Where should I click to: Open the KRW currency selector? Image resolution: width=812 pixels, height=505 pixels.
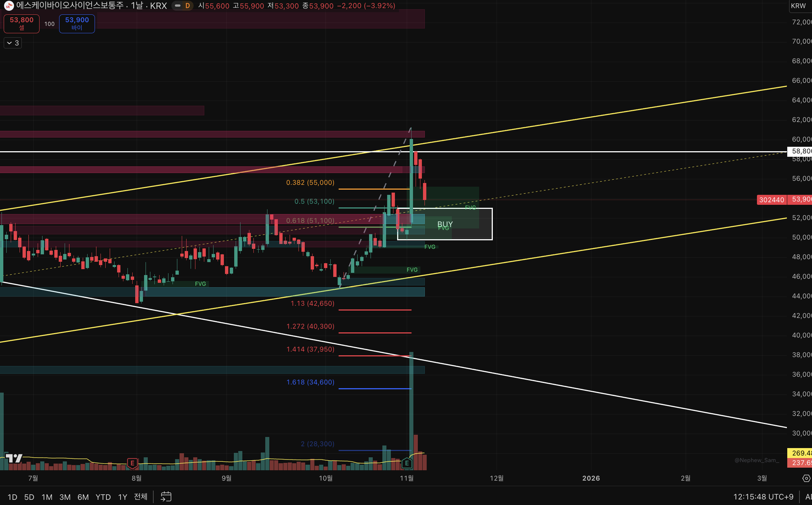(x=799, y=6)
